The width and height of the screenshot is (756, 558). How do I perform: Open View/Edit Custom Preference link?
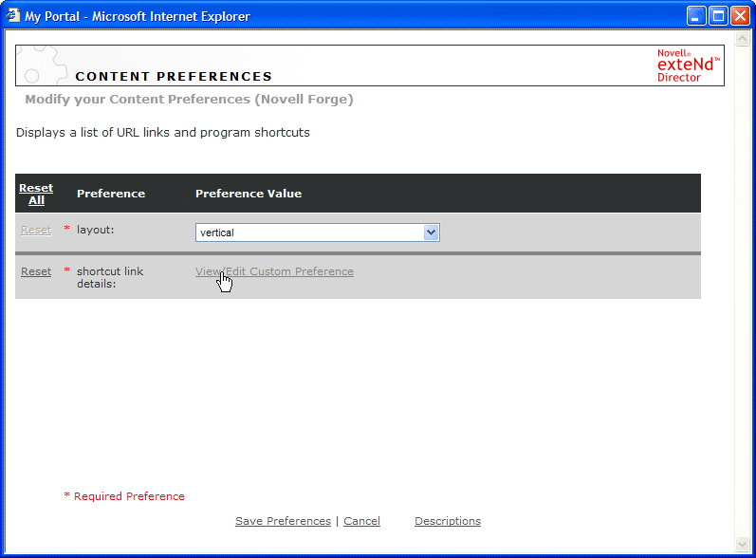point(274,271)
